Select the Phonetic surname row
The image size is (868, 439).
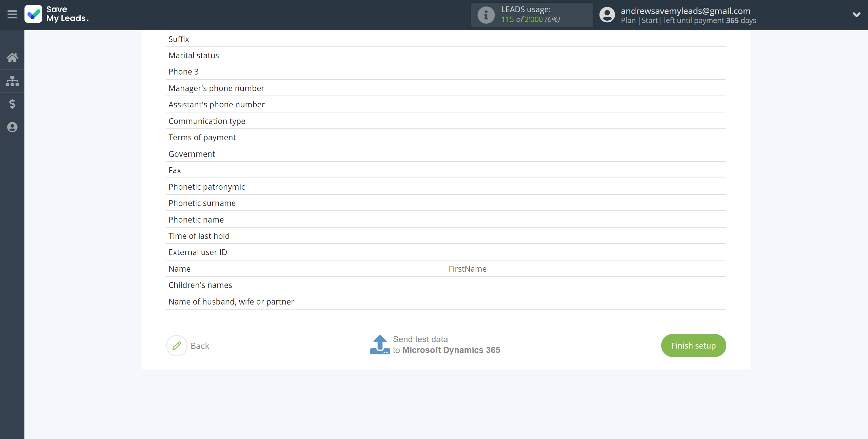(x=446, y=203)
